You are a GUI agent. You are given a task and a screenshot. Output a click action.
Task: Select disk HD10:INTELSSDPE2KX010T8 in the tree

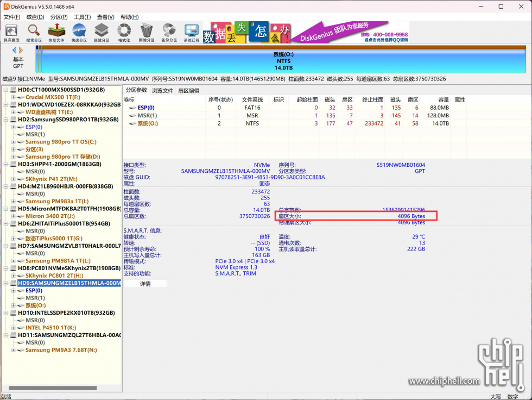66,312
